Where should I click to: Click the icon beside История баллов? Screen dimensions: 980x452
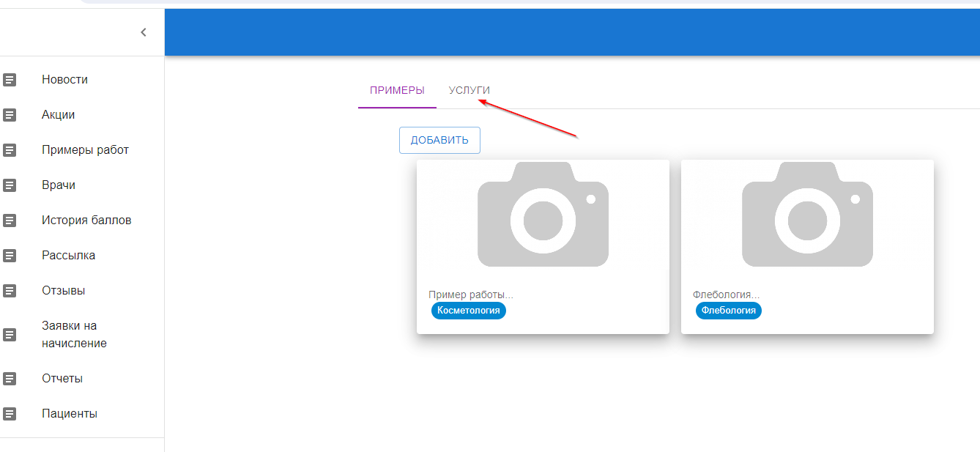pos(10,220)
